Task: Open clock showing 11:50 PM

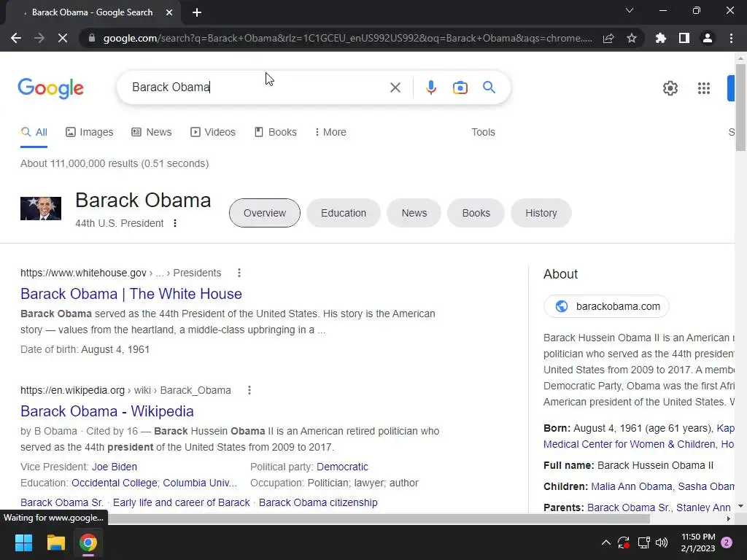Action: click(698, 542)
